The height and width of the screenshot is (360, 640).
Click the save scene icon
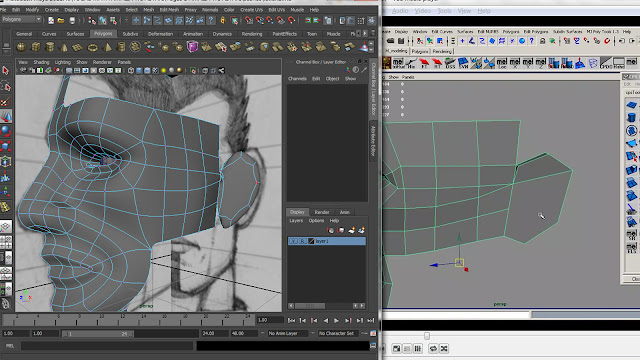[x=72, y=20]
